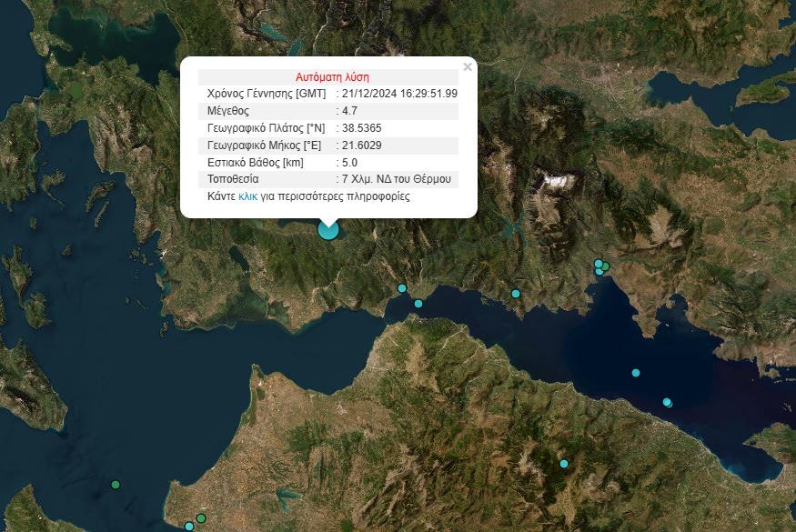The image size is (796, 532).
Task: Click location text '7 Χλμ. ΝΔ του Θέρμου'
Action: pyautogui.click(x=397, y=179)
